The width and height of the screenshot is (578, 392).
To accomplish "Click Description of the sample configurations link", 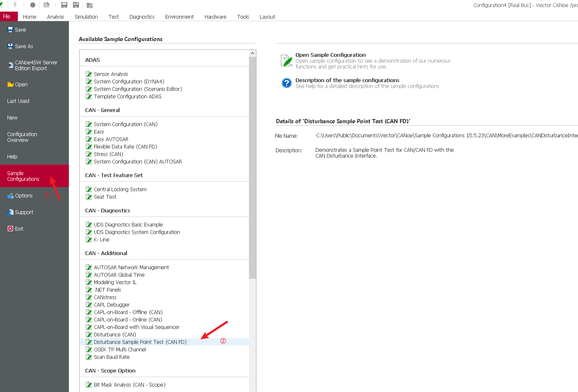I will 347,80.
